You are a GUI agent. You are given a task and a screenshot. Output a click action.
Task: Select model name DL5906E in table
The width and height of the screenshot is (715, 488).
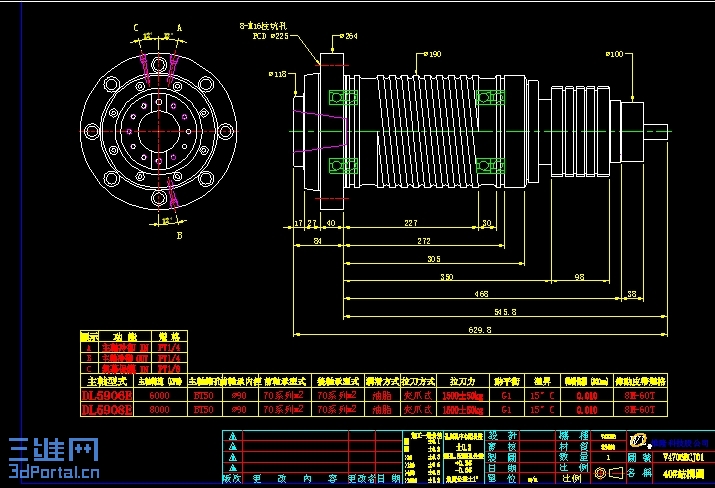tap(107, 395)
